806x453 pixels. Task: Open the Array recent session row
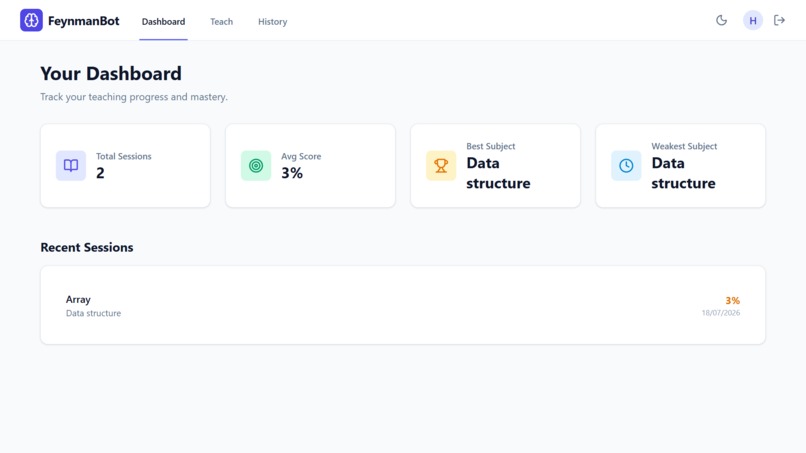(403, 305)
